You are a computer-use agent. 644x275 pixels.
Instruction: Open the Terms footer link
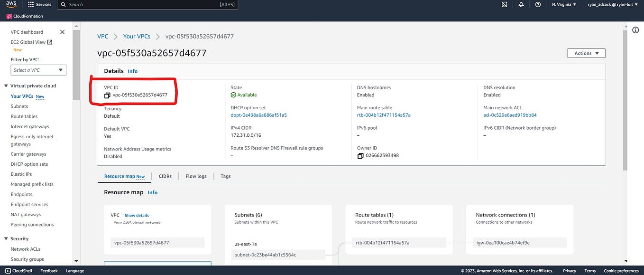[x=590, y=271]
